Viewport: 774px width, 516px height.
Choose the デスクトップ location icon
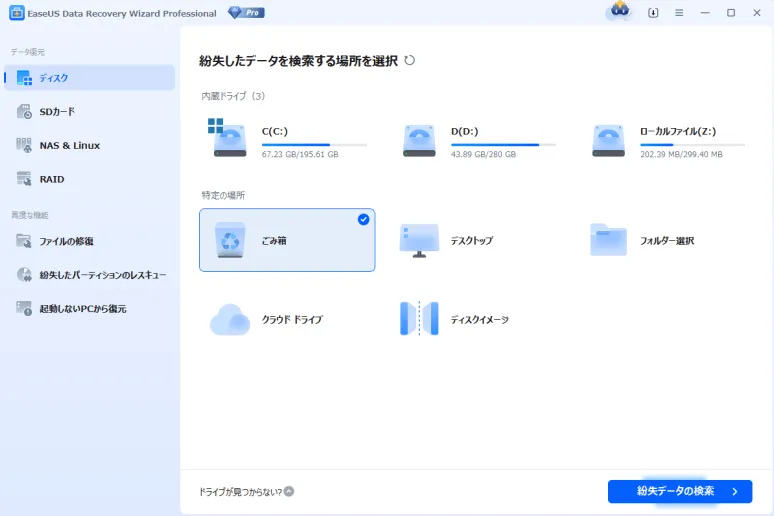(419, 240)
